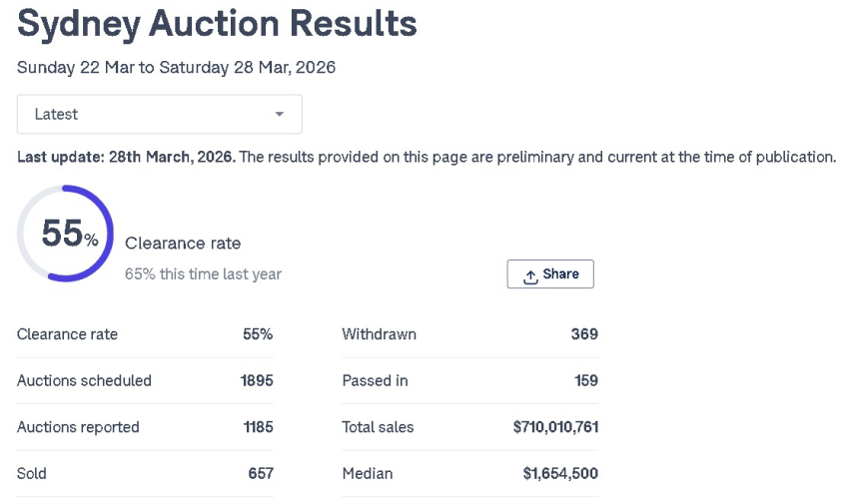Image resolution: width=849 pixels, height=504 pixels.
Task: Click the Auctions reported row label
Action: coord(78,427)
